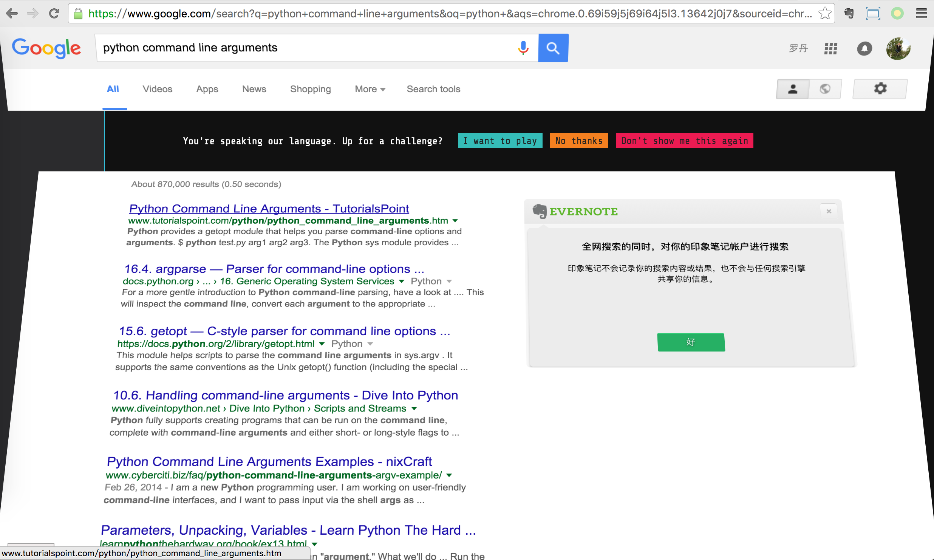
Task: Open Google notifications bell
Action: pos(865,48)
